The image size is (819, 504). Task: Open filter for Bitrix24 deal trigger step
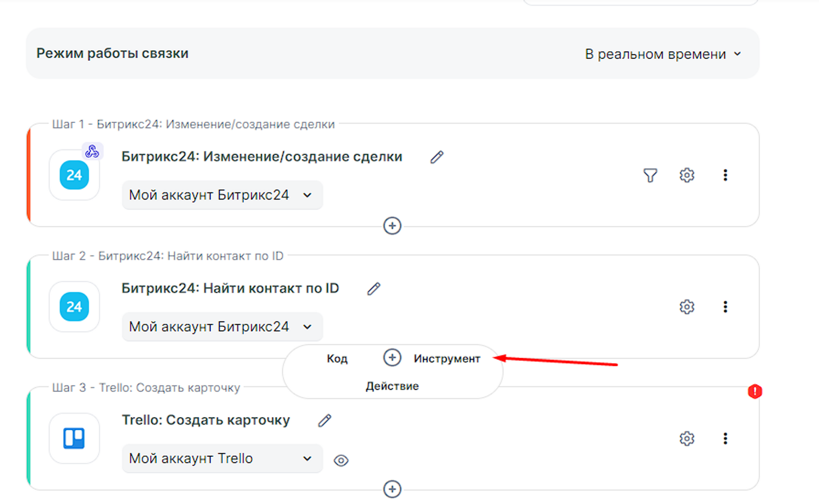pos(650,176)
